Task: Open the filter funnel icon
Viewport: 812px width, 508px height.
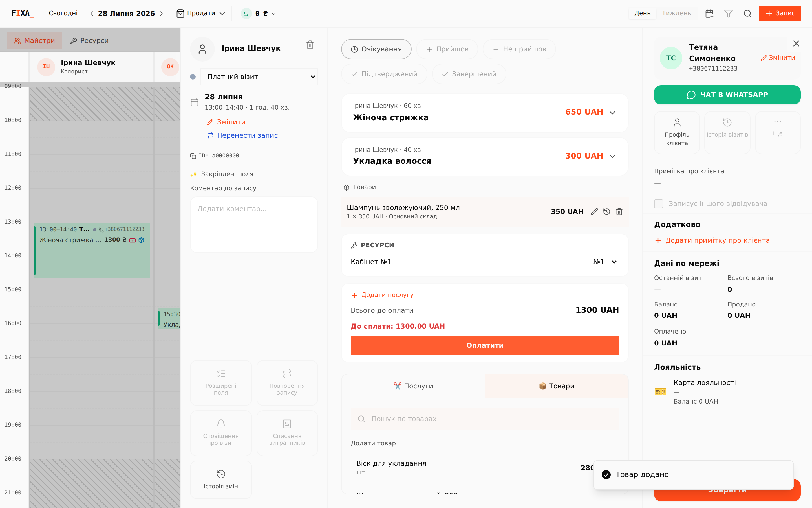Action: [x=729, y=14]
